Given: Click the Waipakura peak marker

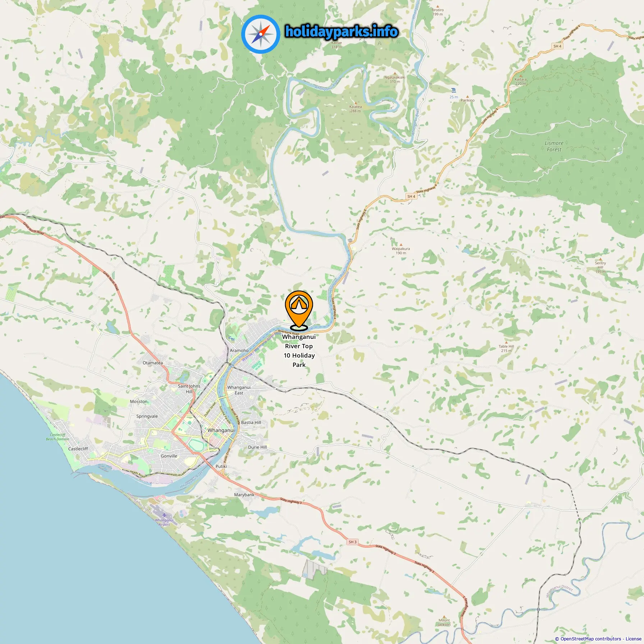Looking at the screenshot, I should click(401, 245).
